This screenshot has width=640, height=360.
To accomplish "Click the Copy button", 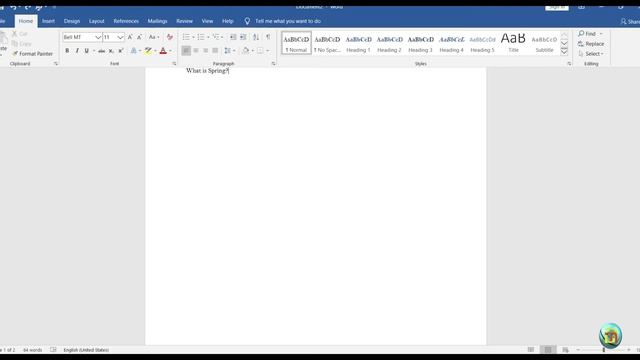I will (21, 44).
